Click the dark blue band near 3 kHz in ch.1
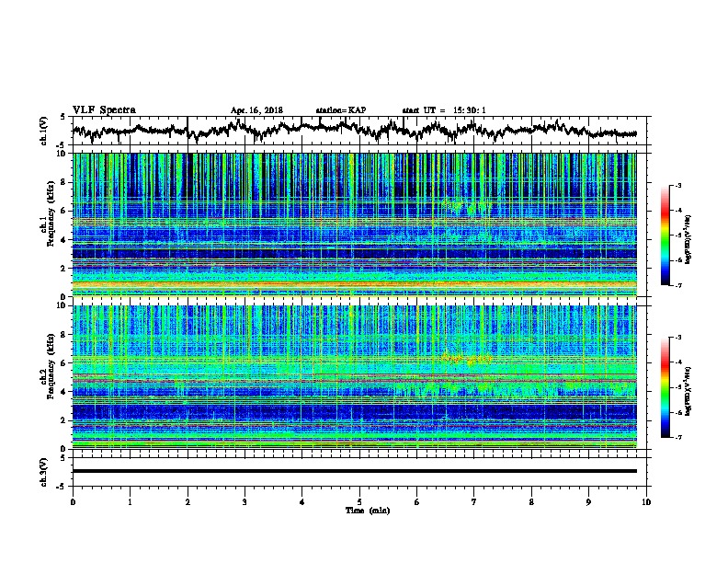728x563 pixels. pos(354,254)
